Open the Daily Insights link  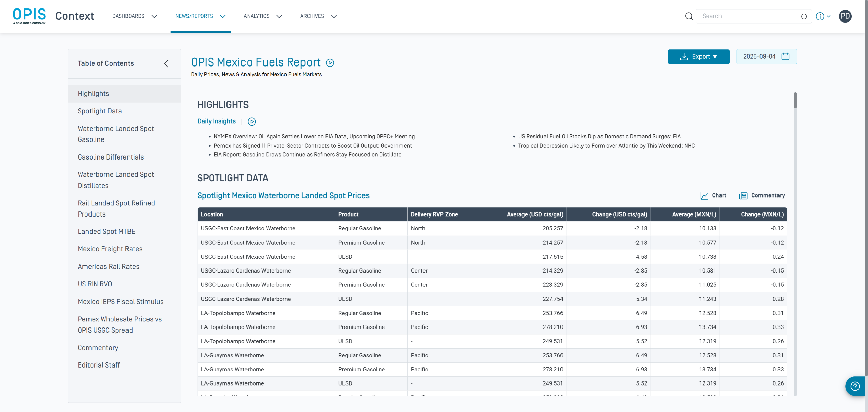(216, 121)
